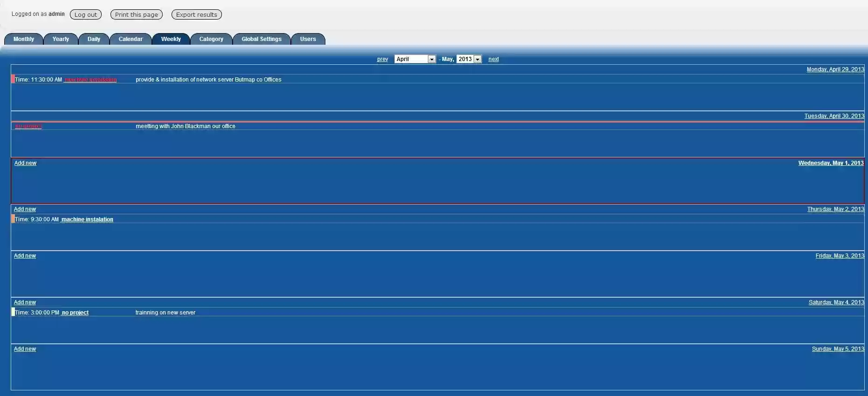
Task: Go to the next week link
Action: pos(494,59)
